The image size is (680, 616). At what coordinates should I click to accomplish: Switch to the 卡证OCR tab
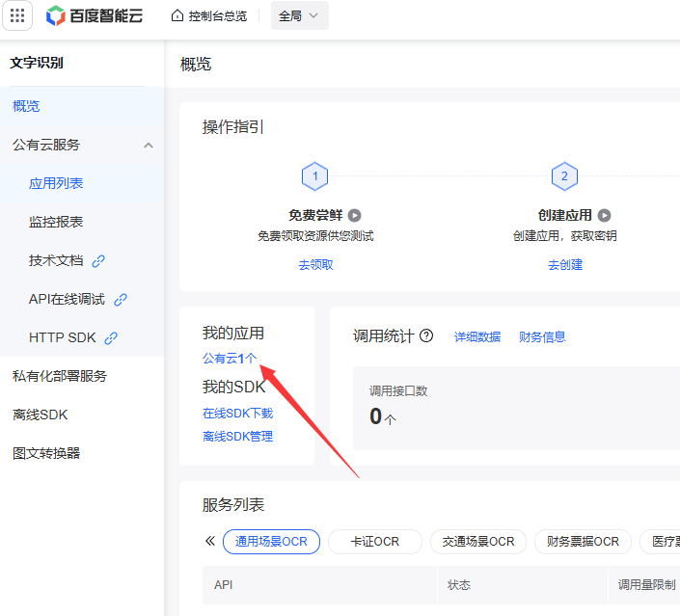(x=375, y=542)
